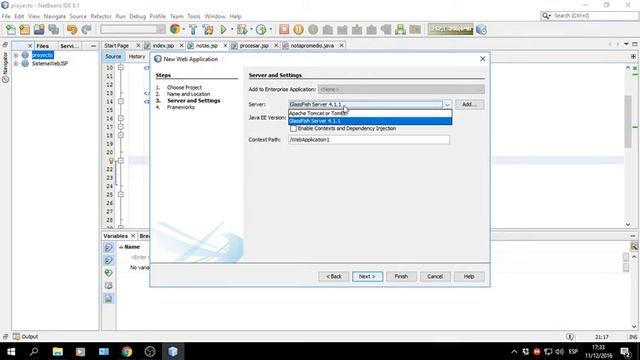Click the Clean and Build icon
This screenshot has width=640, height=360.
208,29
